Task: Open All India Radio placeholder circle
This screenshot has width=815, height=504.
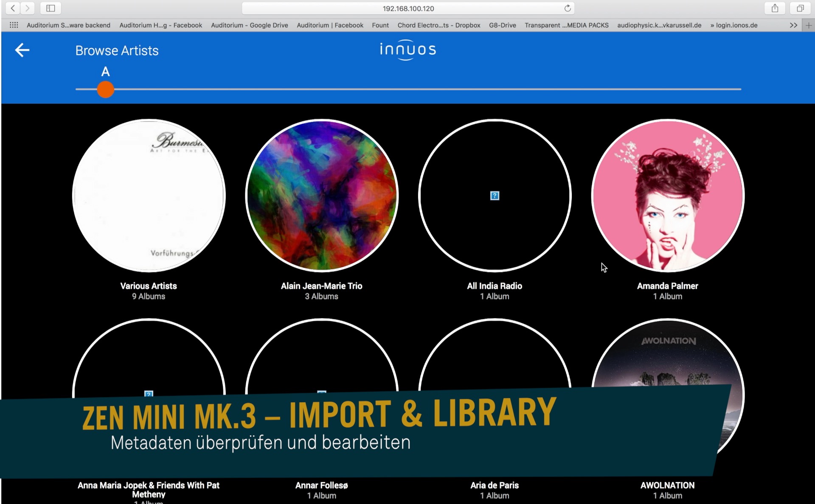Action: pos(495,196)
